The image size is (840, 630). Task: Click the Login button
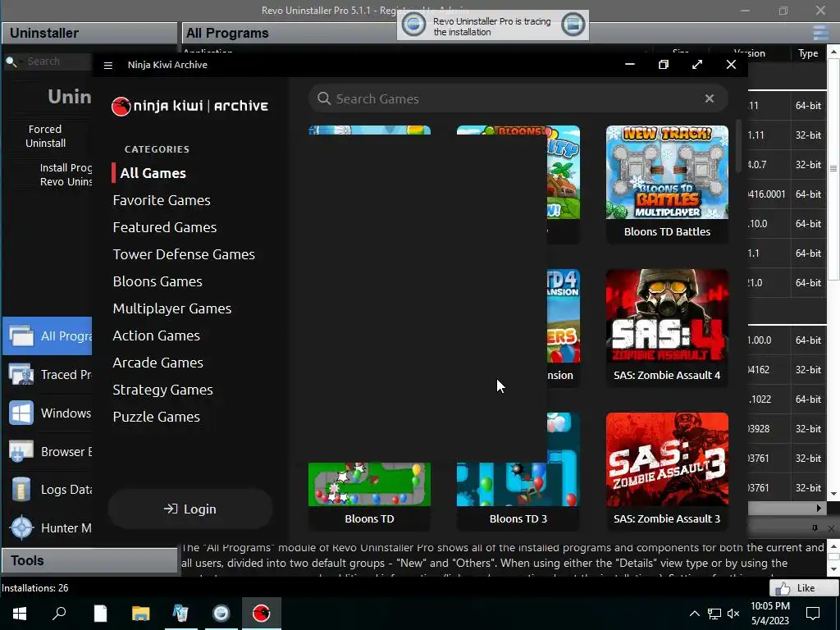[x=190, y=509]
